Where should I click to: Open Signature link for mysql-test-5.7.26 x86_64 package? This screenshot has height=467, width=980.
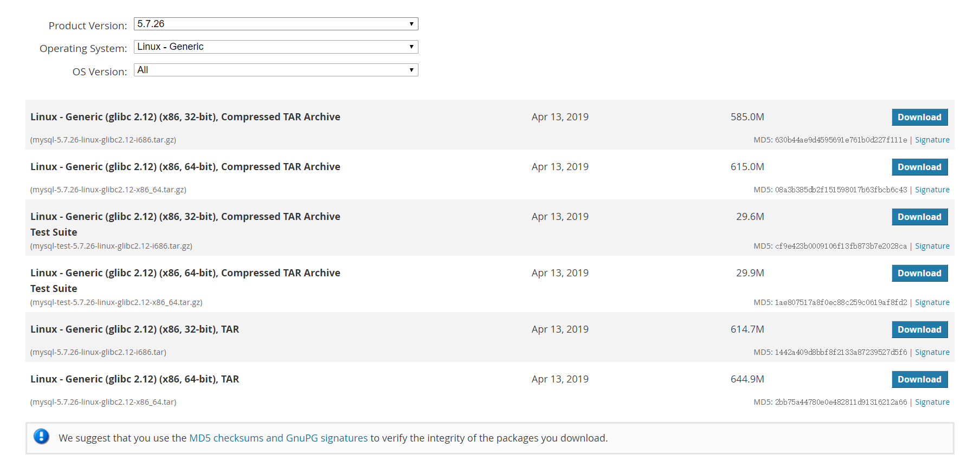[932, 302]
